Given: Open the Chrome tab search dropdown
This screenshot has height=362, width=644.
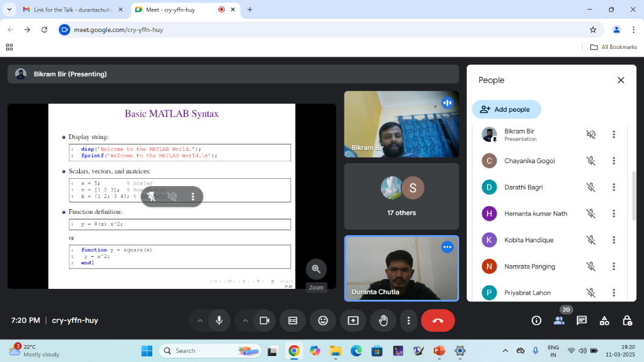Looking at the screenshot, I should tap(9, 10).
